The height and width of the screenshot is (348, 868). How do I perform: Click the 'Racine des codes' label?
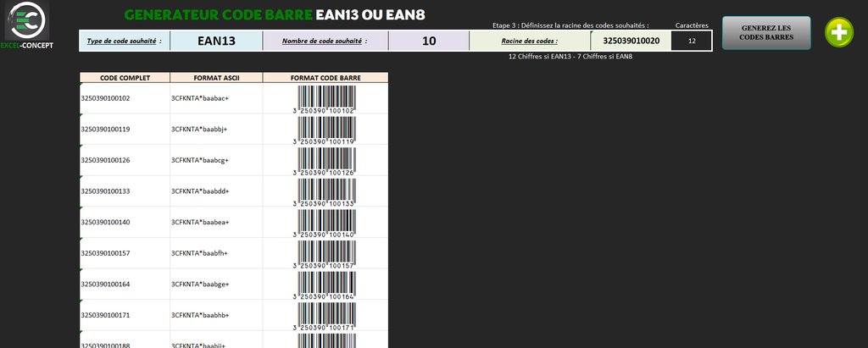click(x=530, y=41)
